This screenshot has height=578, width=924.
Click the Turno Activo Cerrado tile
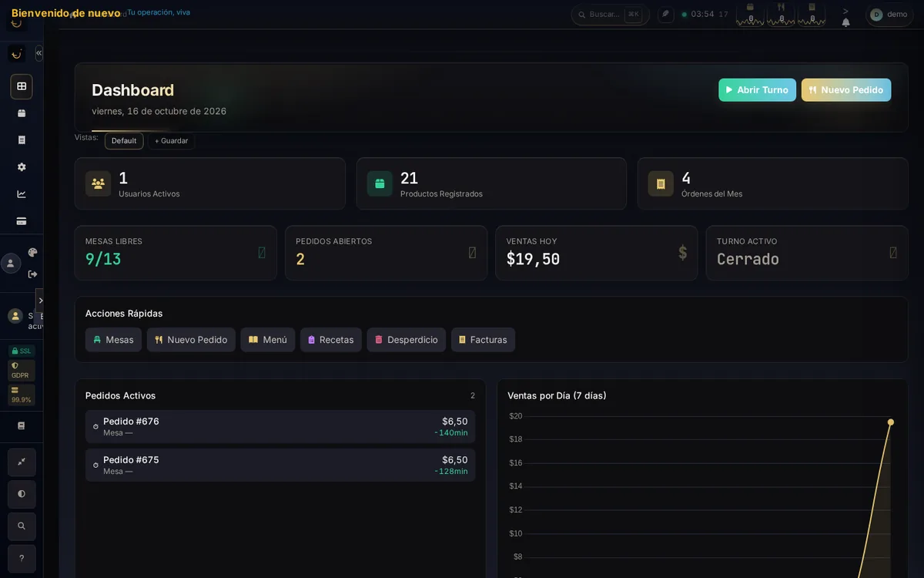[x=807, y=253]
